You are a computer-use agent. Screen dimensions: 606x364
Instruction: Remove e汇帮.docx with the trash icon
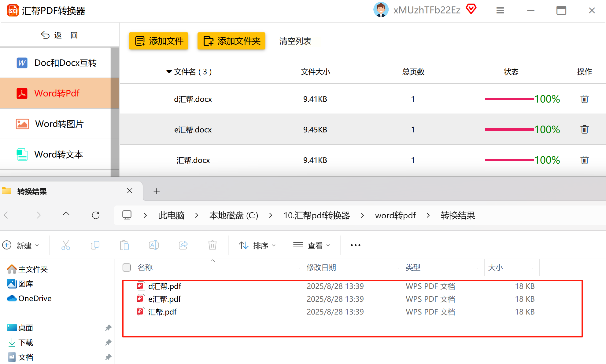584,129
